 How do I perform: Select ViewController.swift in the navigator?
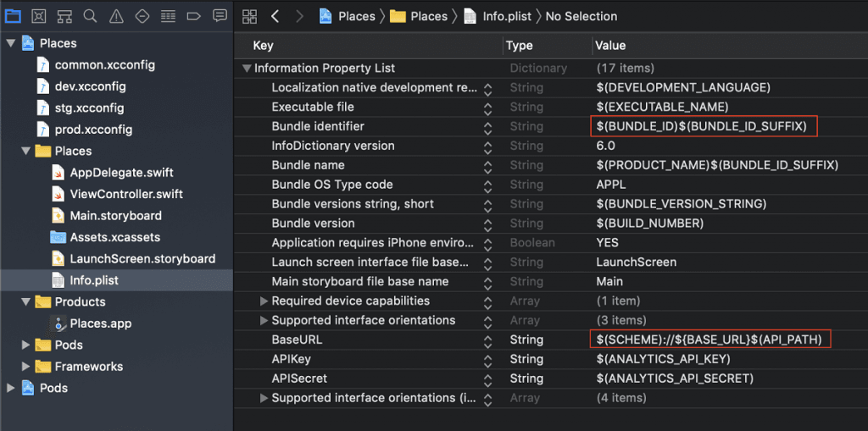tap(126, 194)
